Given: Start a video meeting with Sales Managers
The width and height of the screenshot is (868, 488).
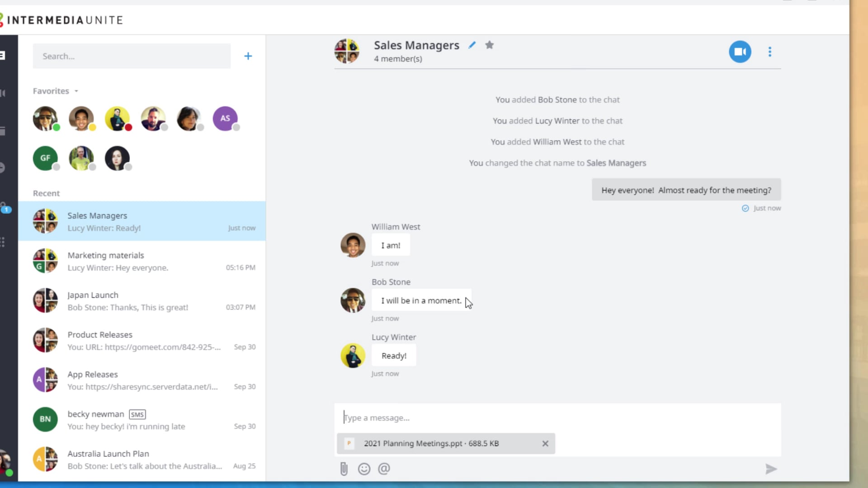Looking at the screenshot, I should click(x=740, y=52).
